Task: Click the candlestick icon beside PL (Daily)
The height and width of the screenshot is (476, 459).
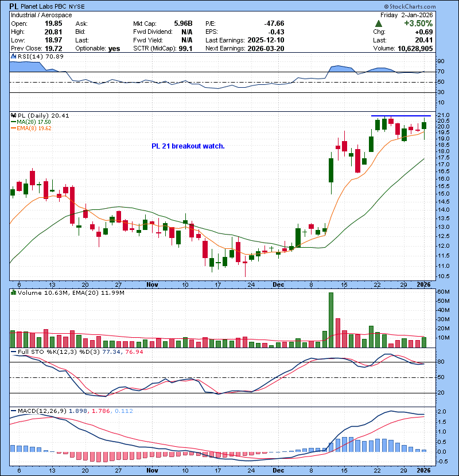Action: tap(13, 116)
